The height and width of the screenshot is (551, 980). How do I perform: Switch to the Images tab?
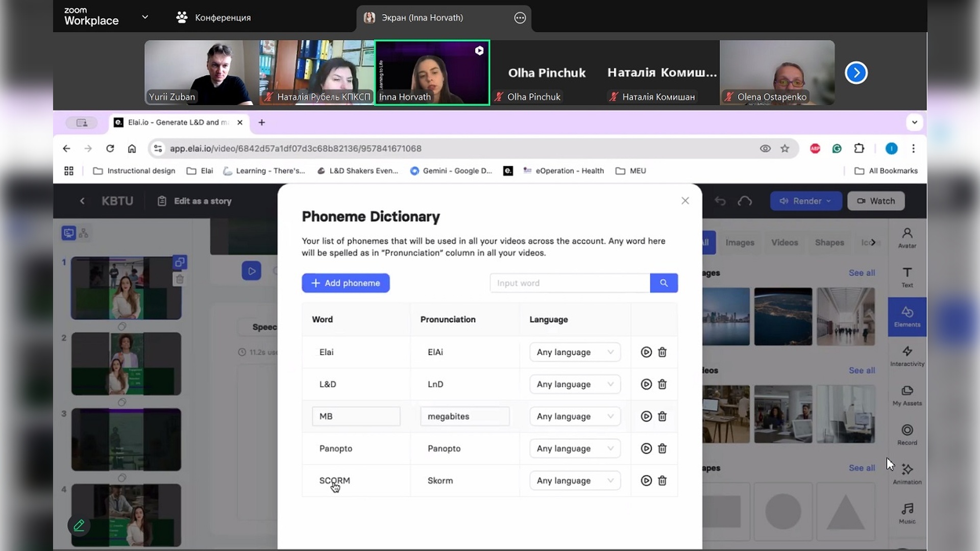point(740,242)
